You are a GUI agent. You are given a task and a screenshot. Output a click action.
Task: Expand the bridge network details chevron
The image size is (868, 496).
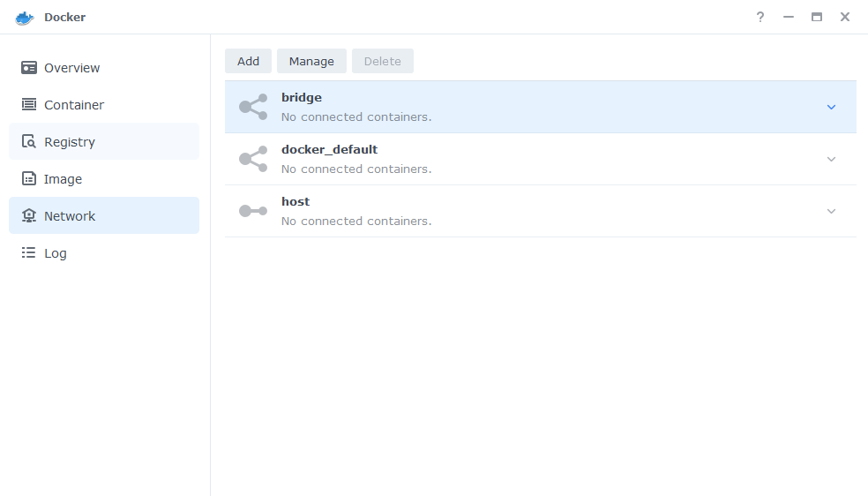(x=831, y=107)
